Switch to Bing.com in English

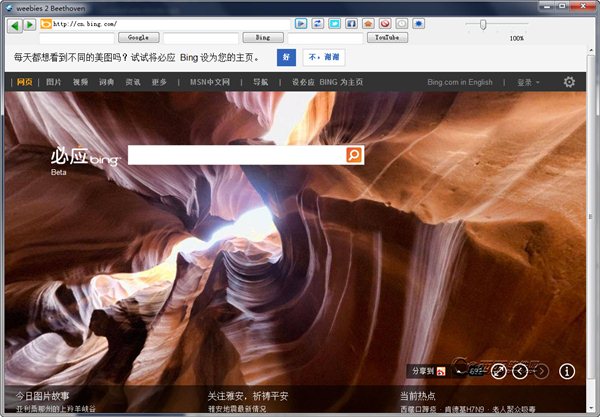click(x=460, y=82)
